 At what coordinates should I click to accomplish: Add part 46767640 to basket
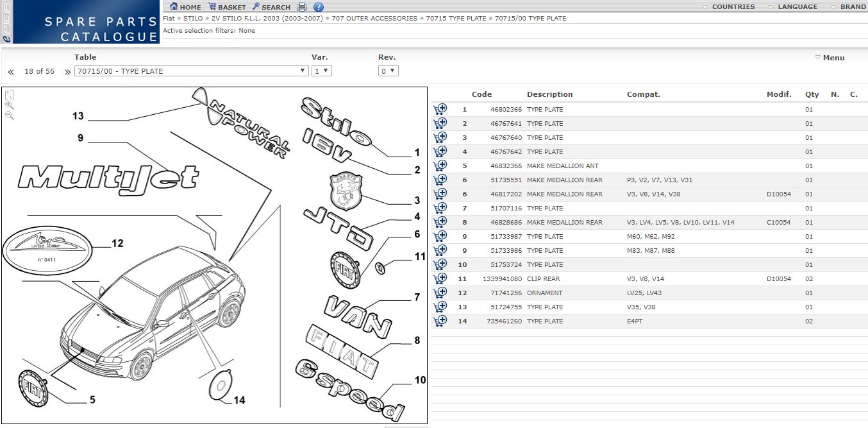click(x=440, y=137)
